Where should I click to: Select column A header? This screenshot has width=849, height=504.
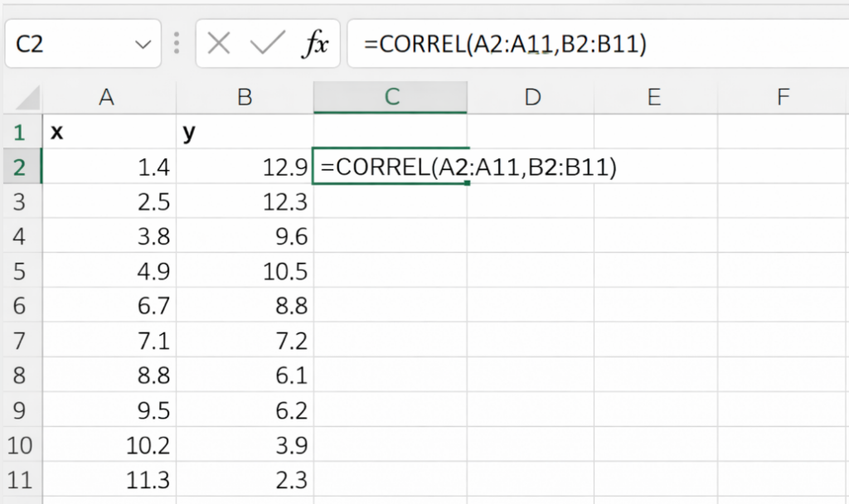[107, 98]
